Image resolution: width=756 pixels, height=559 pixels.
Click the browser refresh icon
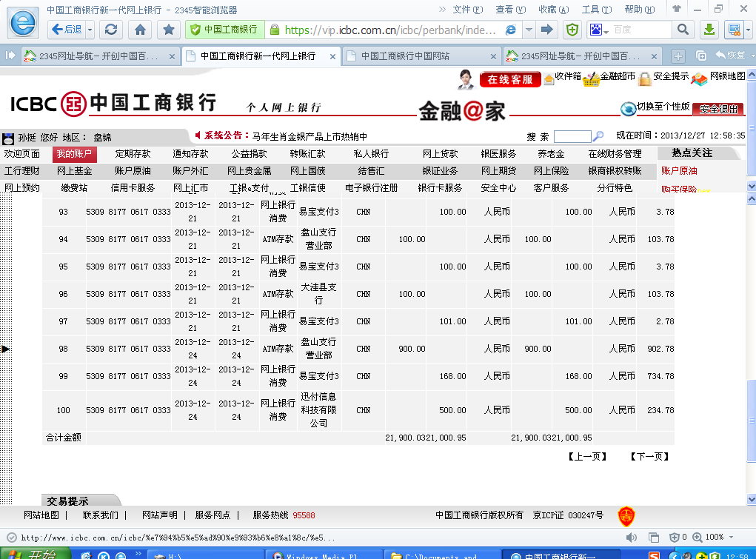111,30
